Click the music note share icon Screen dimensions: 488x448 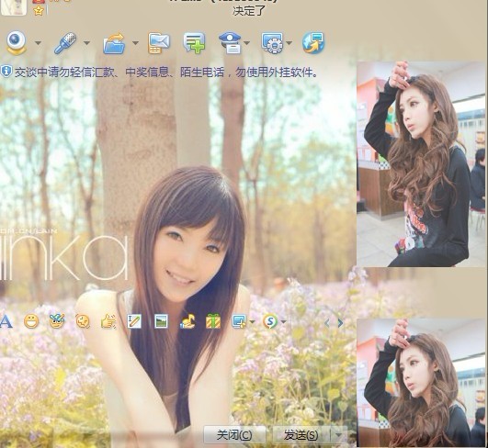click(x=187, y=321)
